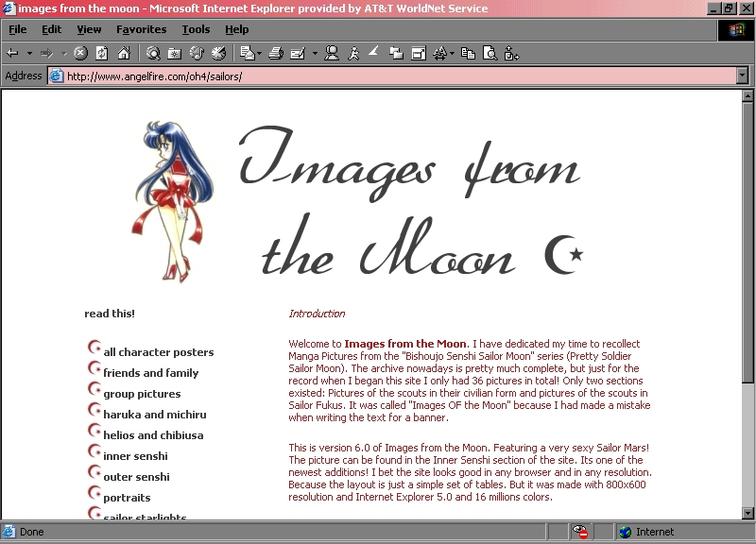Image resolution: width=756 pixels, height=544 pixels.
Task: Click the Stop loading button
Action: (x=80, y=54)
